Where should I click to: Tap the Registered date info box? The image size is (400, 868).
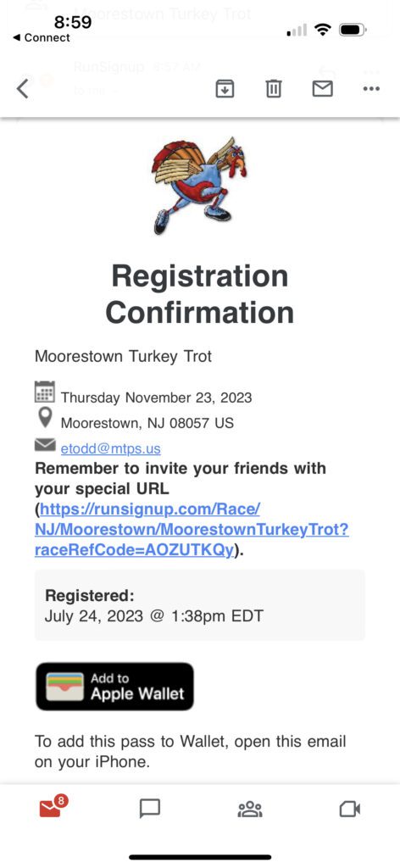[200, 605]
